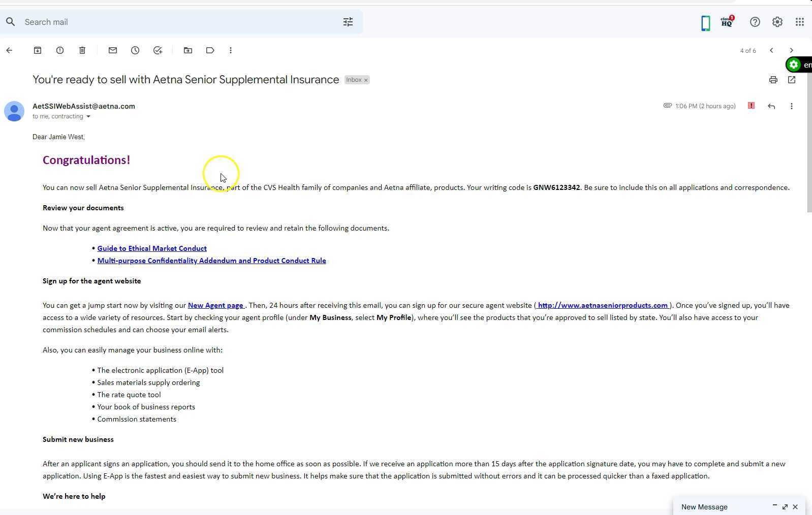Click 'Sign up for the agent website' heading
The height and width of the screenshot is (515, 812).
point(92,281)
